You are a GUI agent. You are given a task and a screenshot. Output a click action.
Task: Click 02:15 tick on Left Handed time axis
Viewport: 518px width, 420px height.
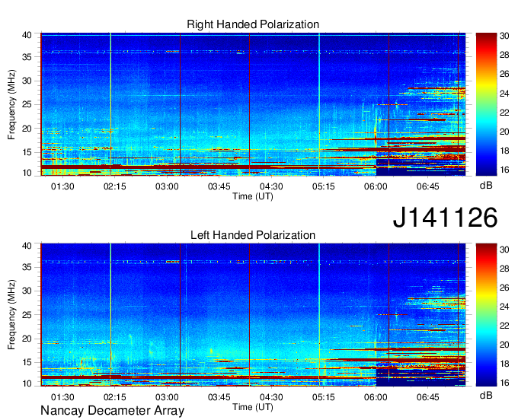[114, 397]
